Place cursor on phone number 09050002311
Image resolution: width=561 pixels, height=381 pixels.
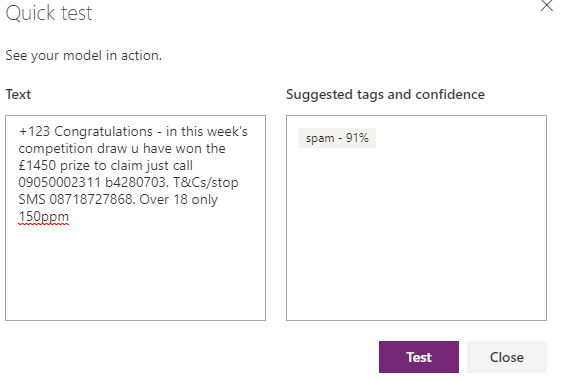coord(59,182)
